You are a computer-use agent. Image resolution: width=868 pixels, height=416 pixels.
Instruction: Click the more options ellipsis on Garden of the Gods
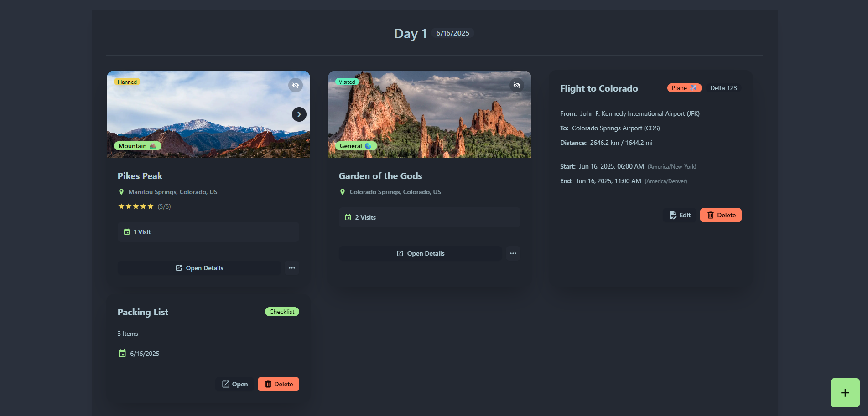click(513, 253)
